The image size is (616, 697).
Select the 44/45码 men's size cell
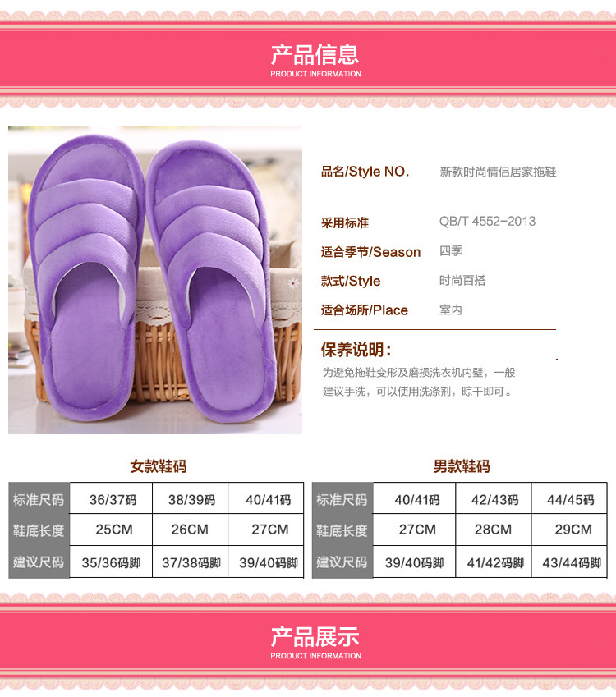coord(569,498)
